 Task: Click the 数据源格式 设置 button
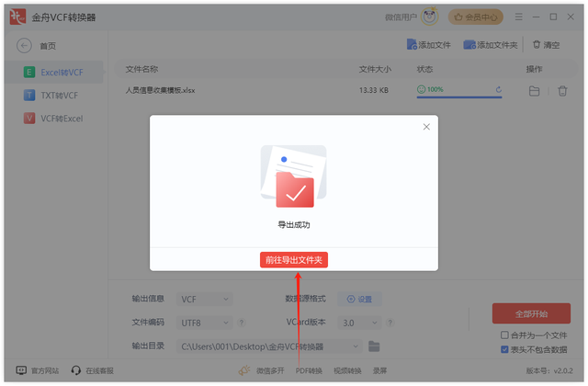359,299
